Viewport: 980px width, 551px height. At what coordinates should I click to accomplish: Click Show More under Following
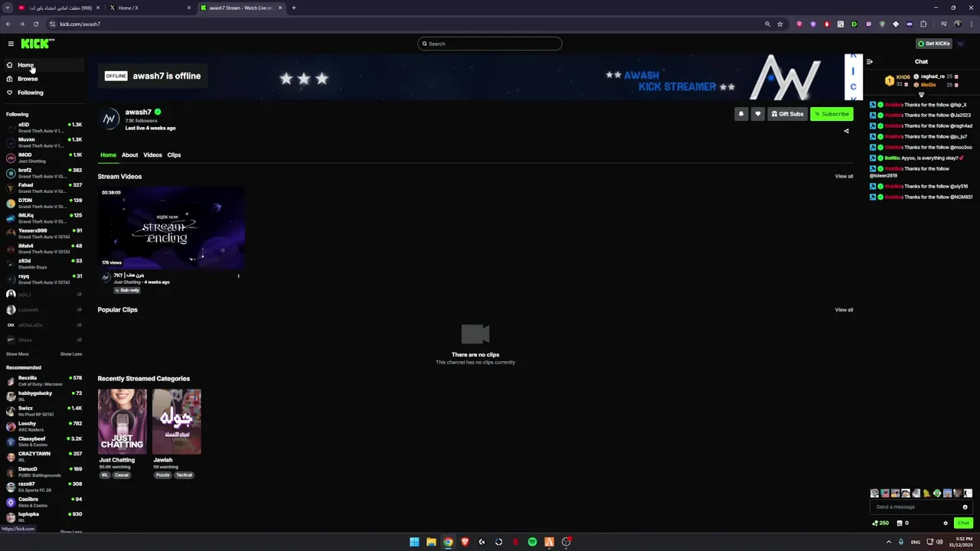coord(18,354)
